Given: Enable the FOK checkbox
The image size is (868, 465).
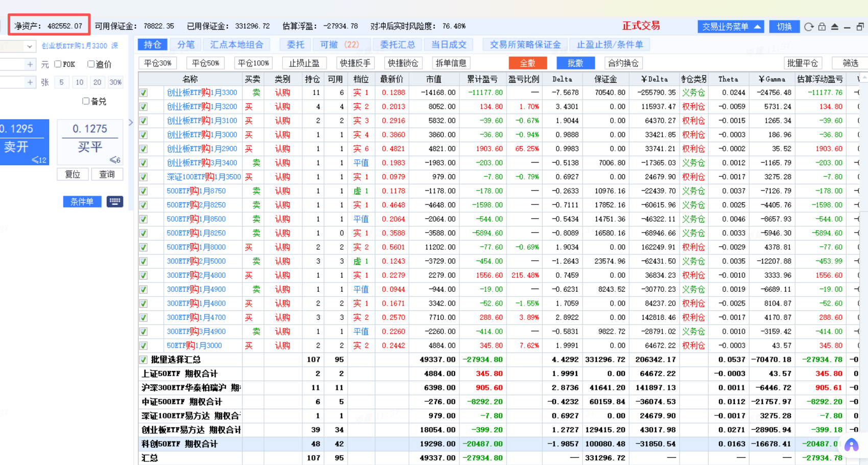Looking at the screenshot, I should [x=58, y=64].
